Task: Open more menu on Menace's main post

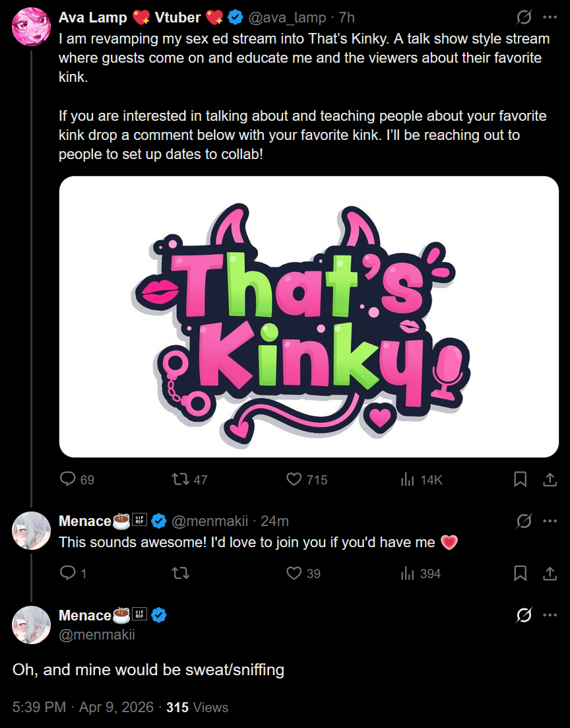Action: [x=550, y=615]
